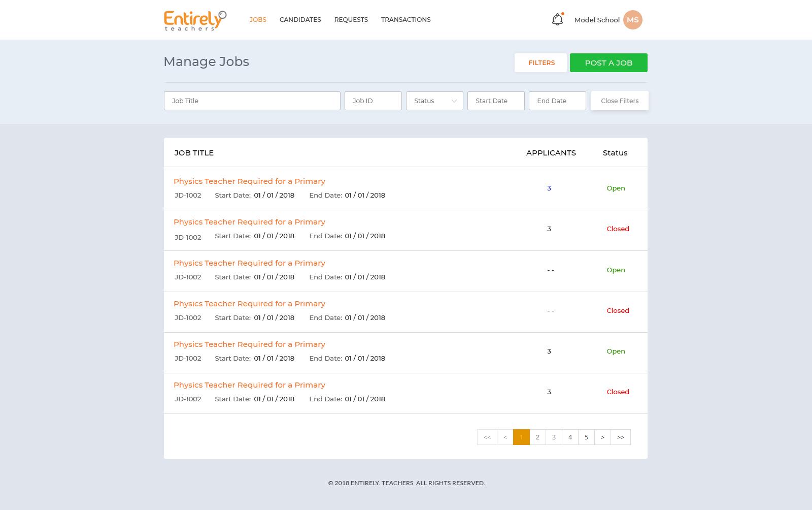812x510 pixels.
Task: Go to the next page arrow
Action: pyautogui.click(x=602, y=437)
